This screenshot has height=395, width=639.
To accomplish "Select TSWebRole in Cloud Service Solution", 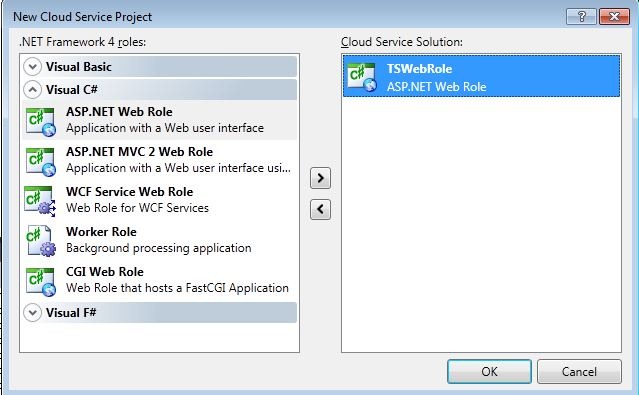I will pos(481,76).
